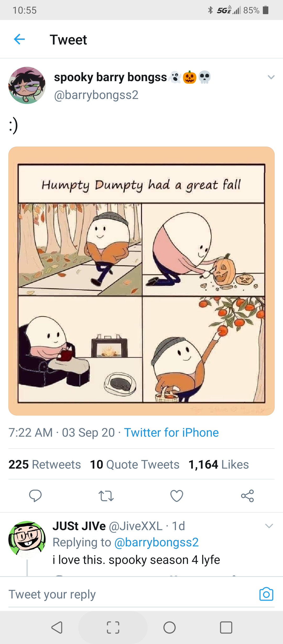Open @barrybongss2 mention in reply
The image size is (283, 644).
pyautogui.click(x=156, y=542)
